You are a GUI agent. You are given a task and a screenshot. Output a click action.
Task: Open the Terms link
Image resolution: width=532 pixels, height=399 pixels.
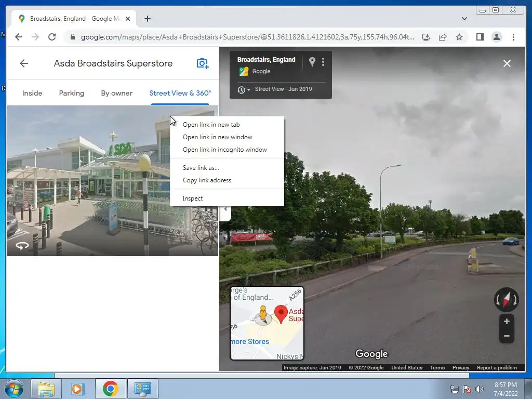437,367
